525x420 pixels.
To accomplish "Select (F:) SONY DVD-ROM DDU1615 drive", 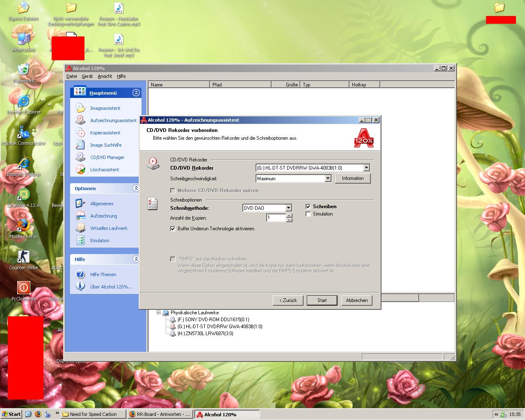I will (x=213, y=320).
